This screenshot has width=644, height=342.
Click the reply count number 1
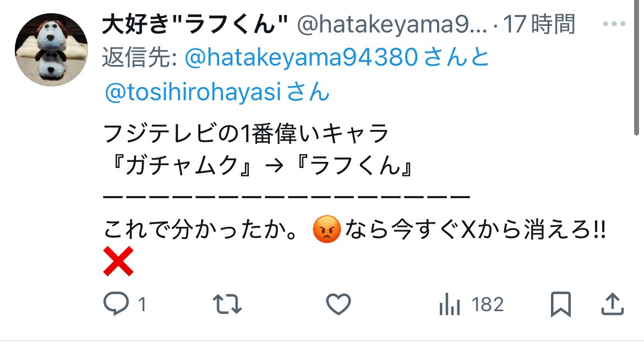142,305
